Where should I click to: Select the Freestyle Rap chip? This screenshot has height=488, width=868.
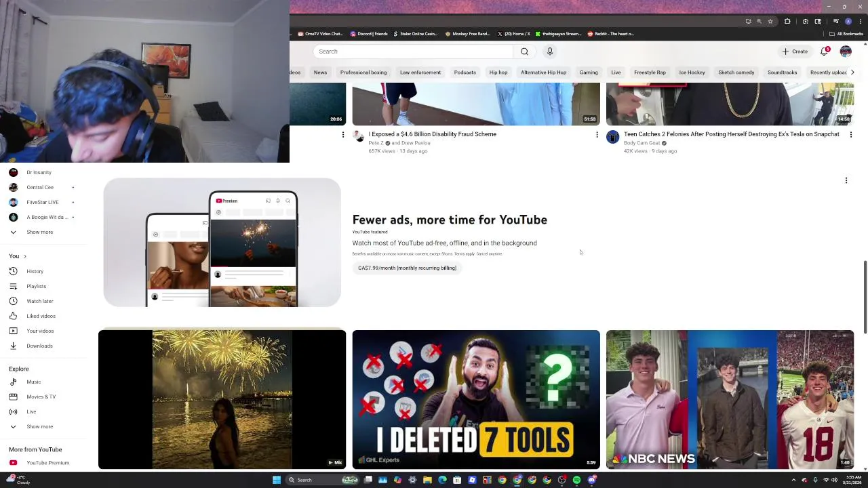click(650, 72)
